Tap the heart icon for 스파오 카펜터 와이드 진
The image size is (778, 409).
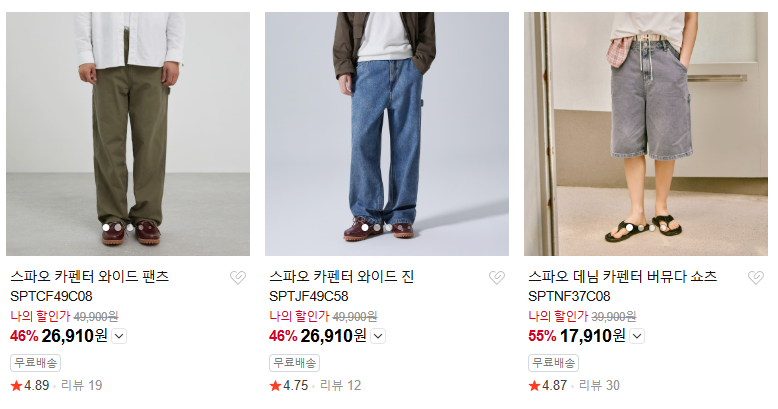click(497, 277)
